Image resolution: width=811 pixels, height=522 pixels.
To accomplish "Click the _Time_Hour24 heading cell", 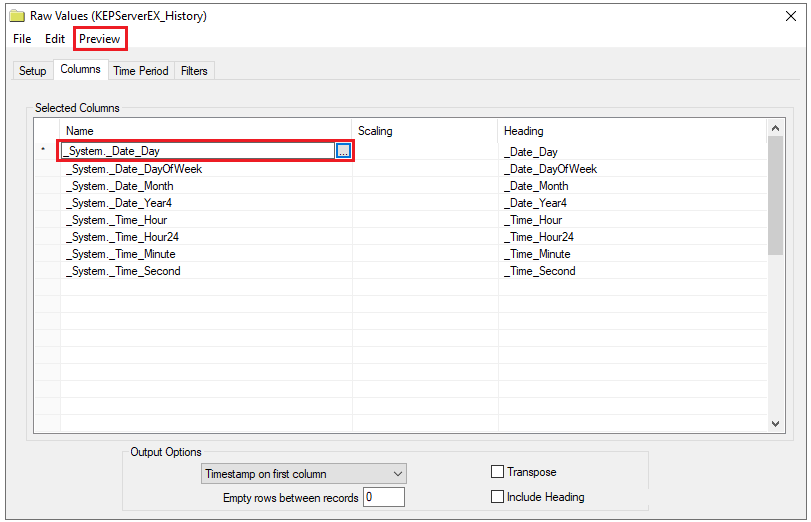I will point(633,237).
